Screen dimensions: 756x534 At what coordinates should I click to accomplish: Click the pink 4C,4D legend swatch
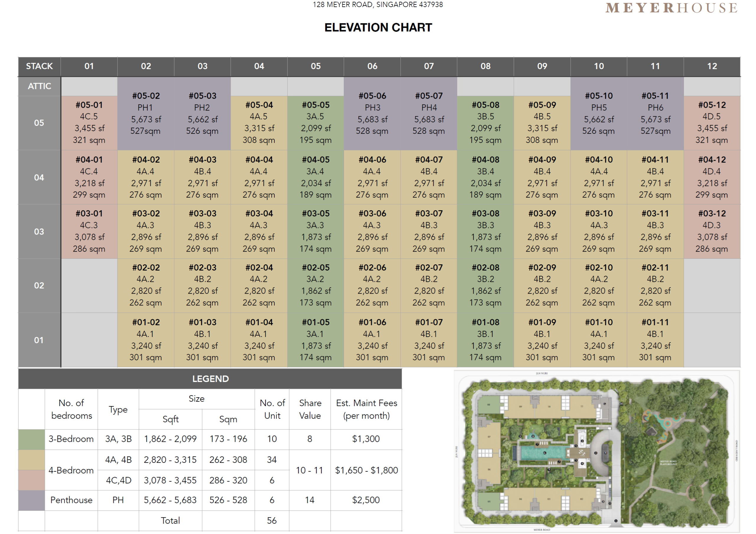point(31,480)
